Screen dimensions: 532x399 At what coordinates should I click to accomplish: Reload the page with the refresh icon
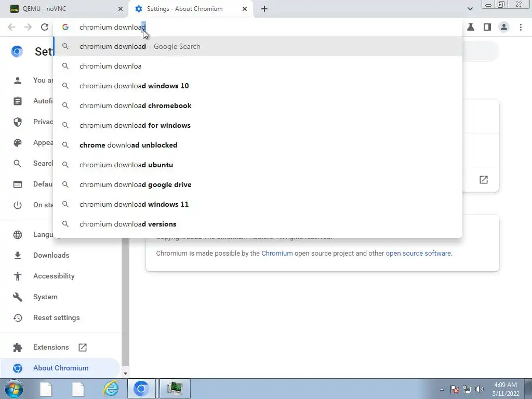tap(45, 27)
